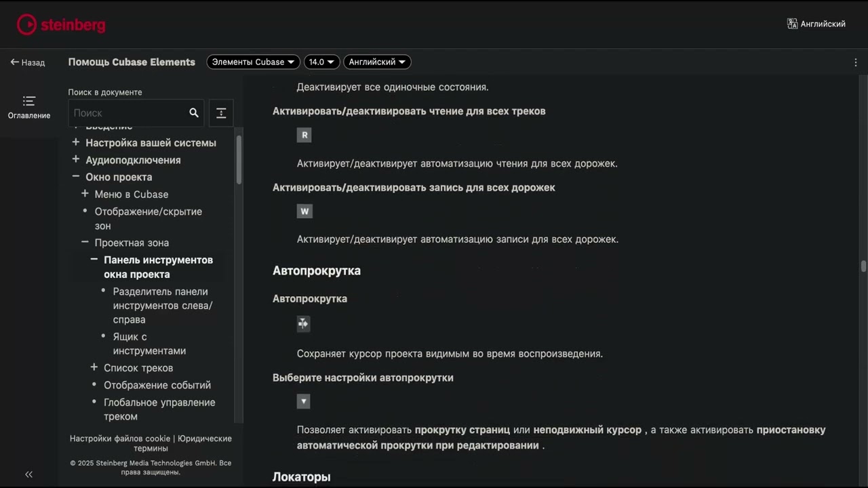Click Активировать/деактивировать чтение для всех треков
Viewport: 868px width, 488px height.
pyautogui.click(x=409, y=110)
